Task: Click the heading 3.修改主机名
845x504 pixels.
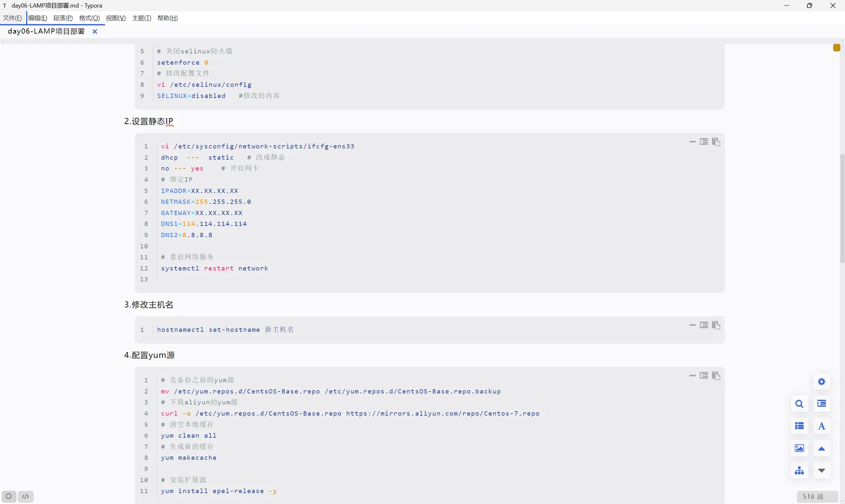Action: pyautogui.click(x=149, y=305)
